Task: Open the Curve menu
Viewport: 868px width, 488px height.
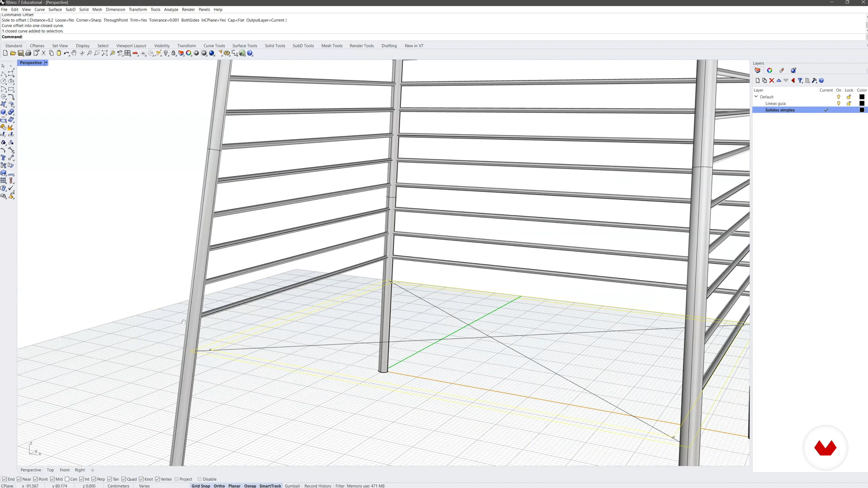Action: [x=39, y=9]
